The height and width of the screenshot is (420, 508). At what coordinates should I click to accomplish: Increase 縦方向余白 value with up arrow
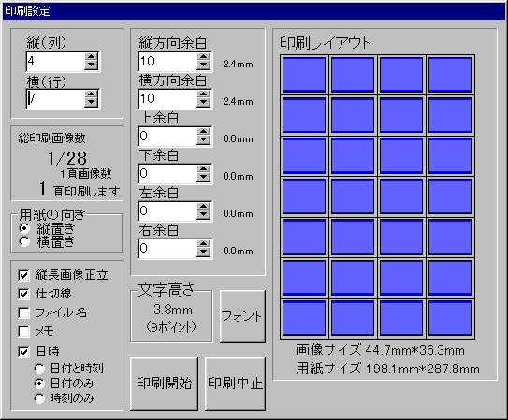click(203, 57)
